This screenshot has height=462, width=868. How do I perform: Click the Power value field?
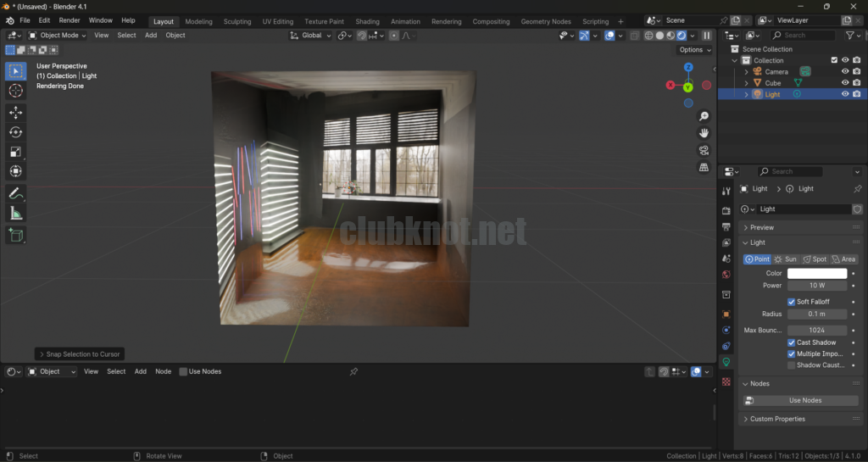tap(816, 286)
